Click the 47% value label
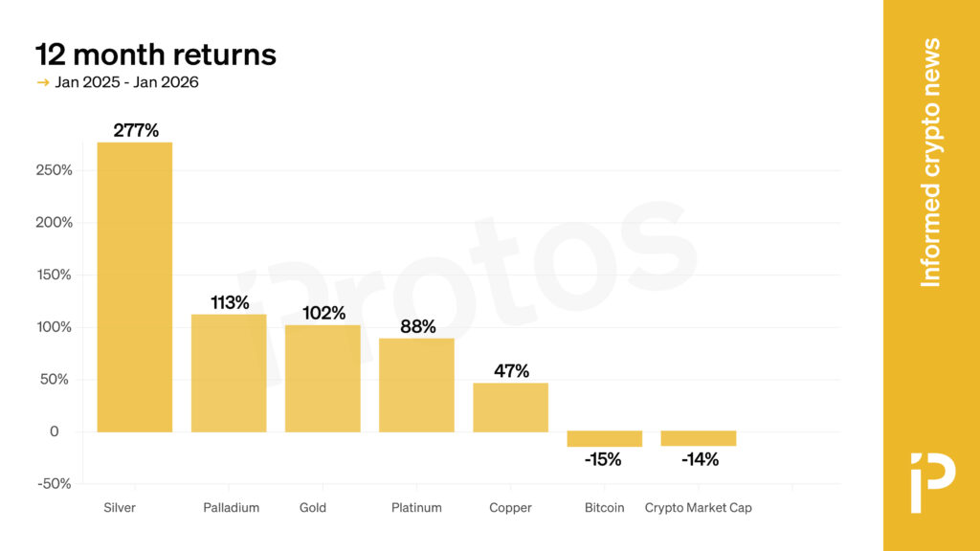 (x=511, y=371)
